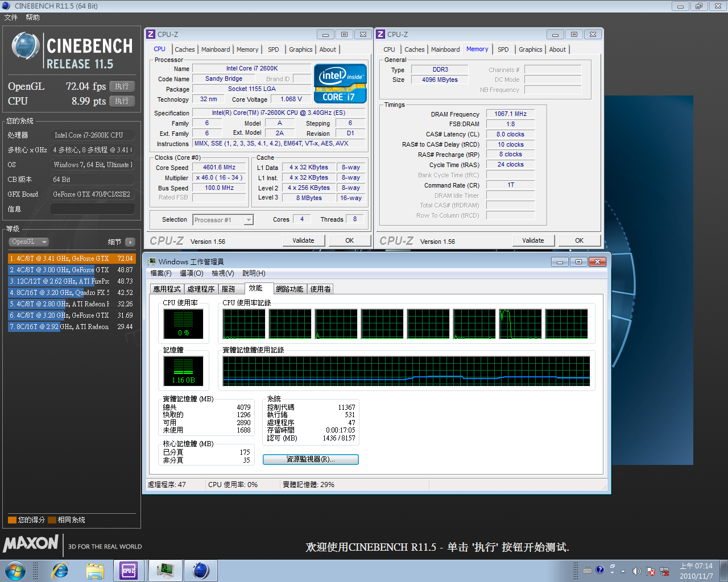Select ranking entry 3 ATI FirePro
The height and width of the screenshot is (582, 728).
pos(72,281)
